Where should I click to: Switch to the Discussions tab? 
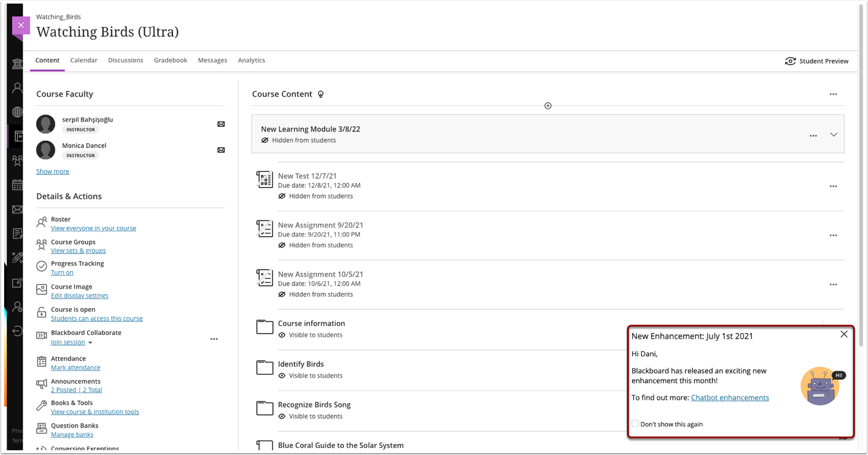(x=126, y=60)
